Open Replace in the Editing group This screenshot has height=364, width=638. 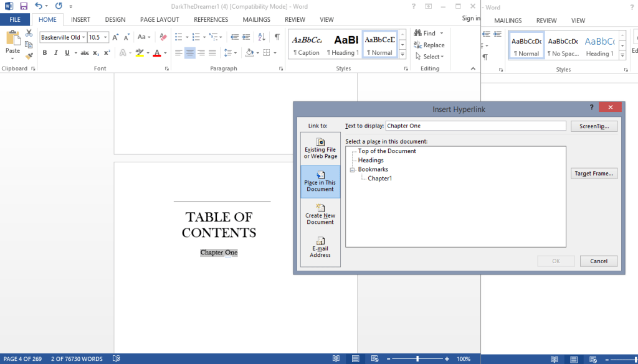[431, 45]
